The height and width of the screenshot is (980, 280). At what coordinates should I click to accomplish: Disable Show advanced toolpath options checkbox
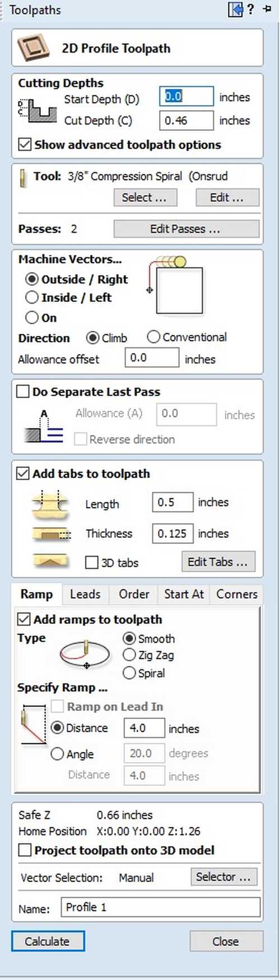point(25,145)
